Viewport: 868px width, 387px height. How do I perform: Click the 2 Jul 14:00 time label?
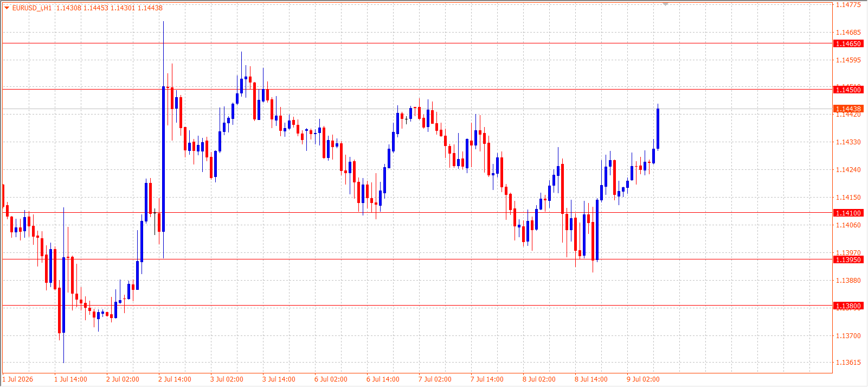175,379
